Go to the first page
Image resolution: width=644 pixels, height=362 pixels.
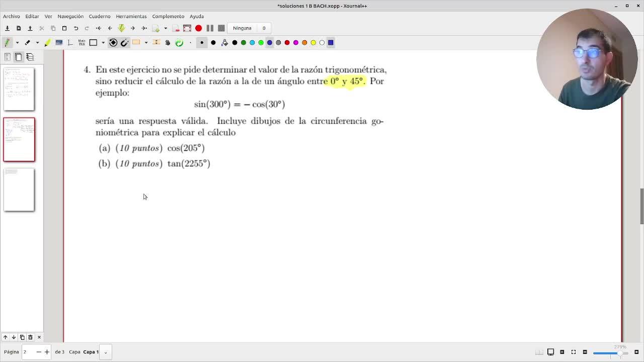[x=99, y=28]
